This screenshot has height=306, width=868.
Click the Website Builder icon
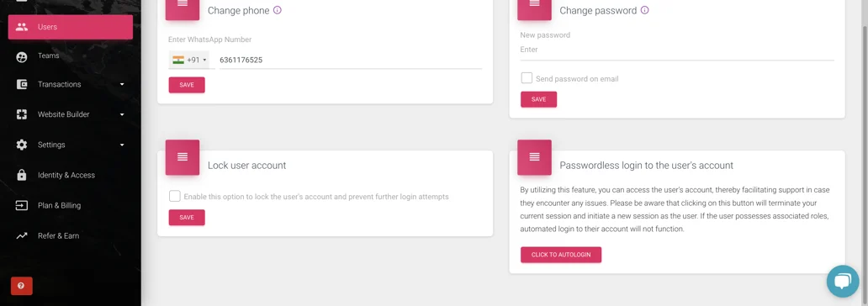[x=22, y=114]
